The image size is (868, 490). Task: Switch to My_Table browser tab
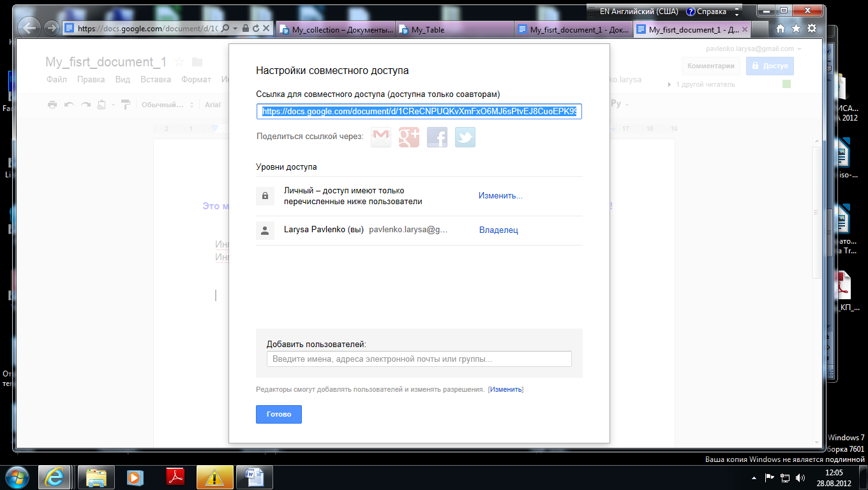pos(454,29)
